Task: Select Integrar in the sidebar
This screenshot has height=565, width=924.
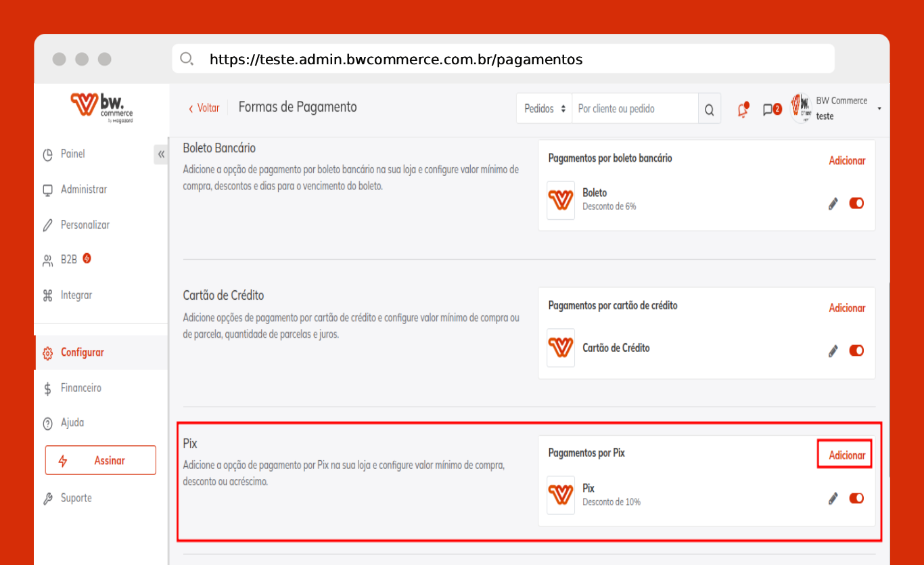Action: [76, 296]
